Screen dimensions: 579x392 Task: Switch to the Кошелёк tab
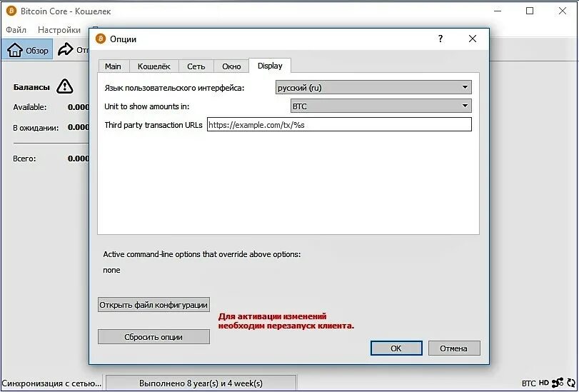(x=154, y=66)
